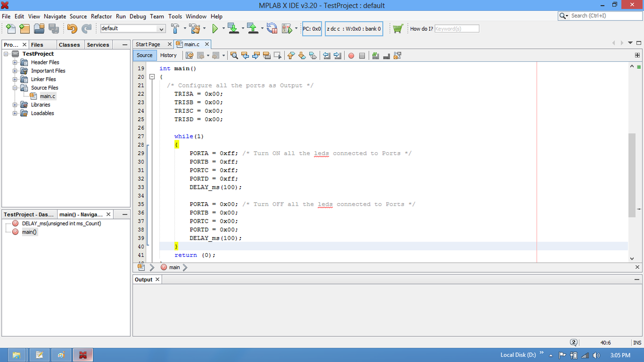644x362 pixels.
Task: Click Previous Bookmark up-arrow icon
Action: tap(291, 55)
